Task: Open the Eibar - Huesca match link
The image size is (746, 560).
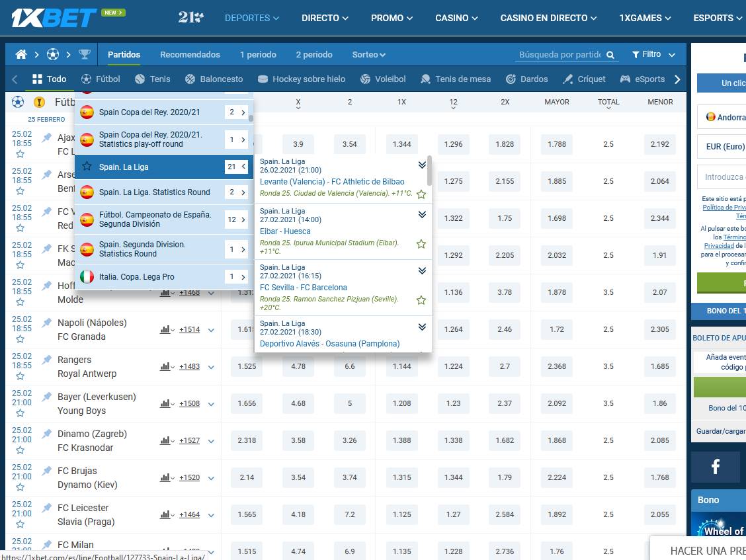Action: tap(285, 231)
